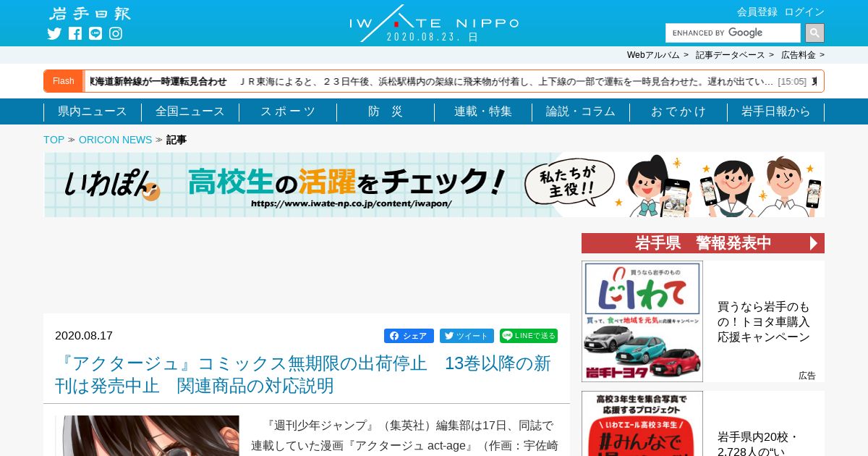Open 論説・コラム menu
This screenshot has width=868, height=456.
pyautogui.click(x=581, y=111)
